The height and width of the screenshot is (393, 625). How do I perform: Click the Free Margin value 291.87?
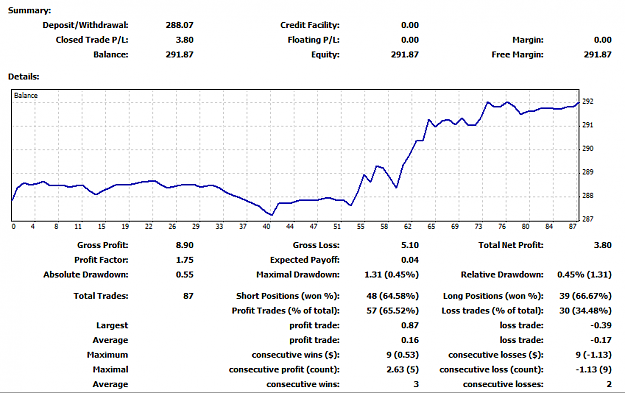pyautogui.click(x=597, y=55)
